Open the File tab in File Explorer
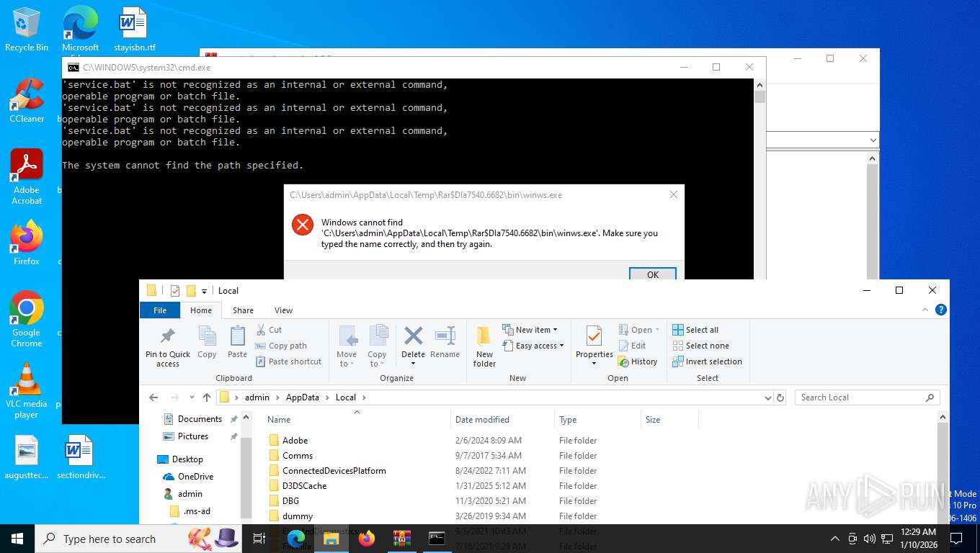Image resolution: width=980 pixels, height=553 pixels. [x=160, y=310]
